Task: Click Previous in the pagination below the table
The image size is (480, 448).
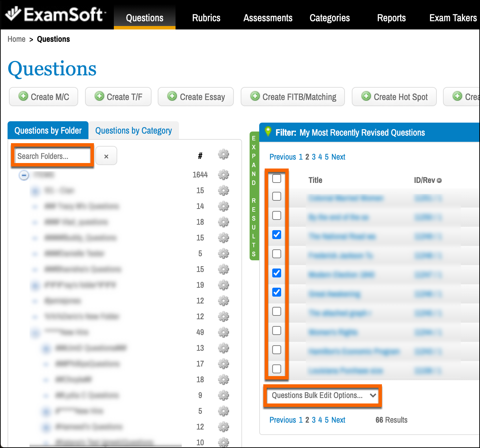Action: pos(283,420)
